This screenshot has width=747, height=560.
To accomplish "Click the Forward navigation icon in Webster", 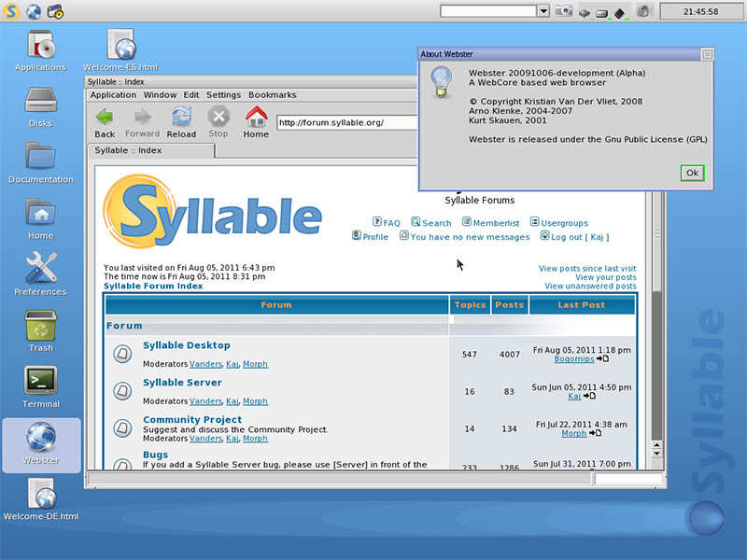I will point(142,119).
